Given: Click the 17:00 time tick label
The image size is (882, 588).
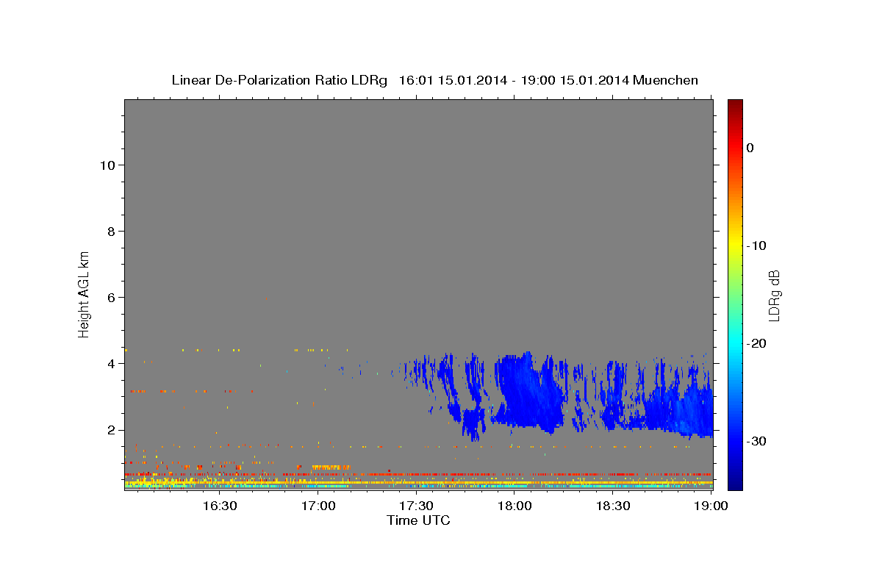Looking at the screenshot, I should point(317,506).
